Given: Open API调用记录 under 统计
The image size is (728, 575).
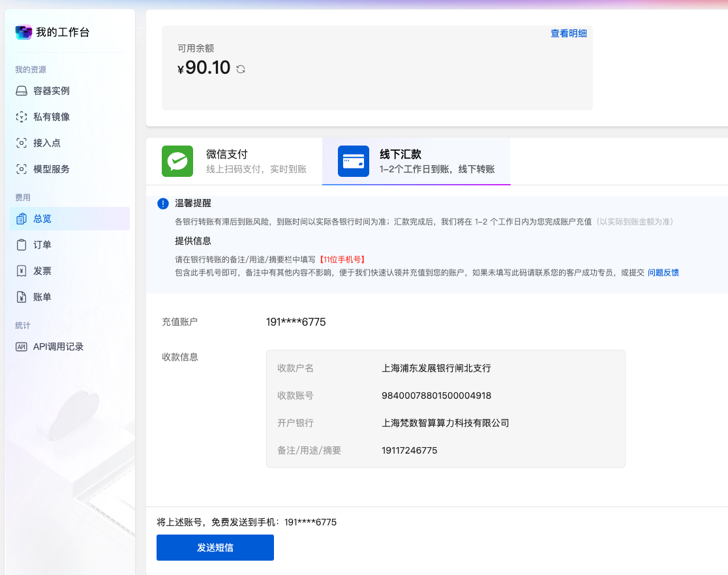Looking at the screenshot, I should pos(70,347).
